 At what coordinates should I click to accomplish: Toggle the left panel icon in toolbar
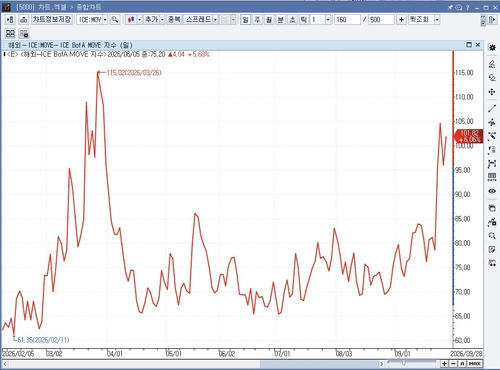(10, 20)
